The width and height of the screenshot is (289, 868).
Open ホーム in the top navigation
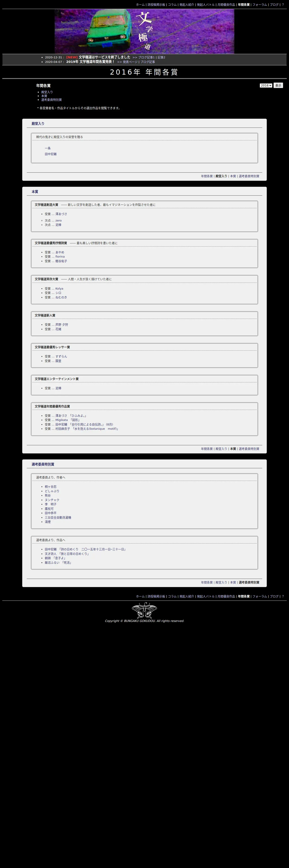pyautogui.click(x=140, y=5)
